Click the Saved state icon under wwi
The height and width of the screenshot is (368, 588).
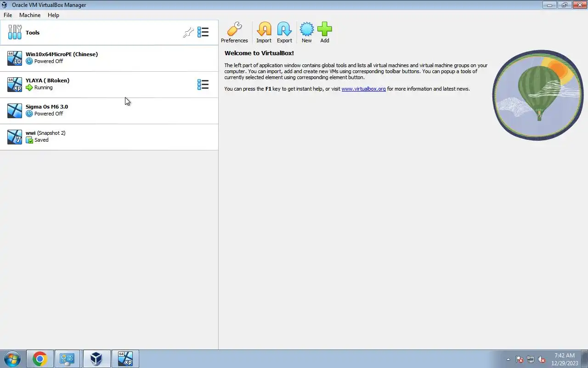29,140
